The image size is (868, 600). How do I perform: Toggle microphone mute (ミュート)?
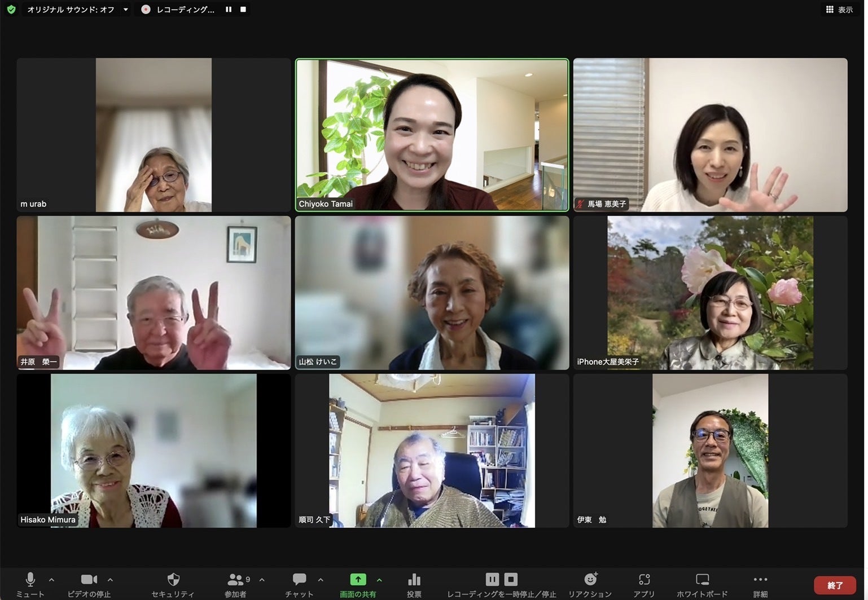(30, 580)
